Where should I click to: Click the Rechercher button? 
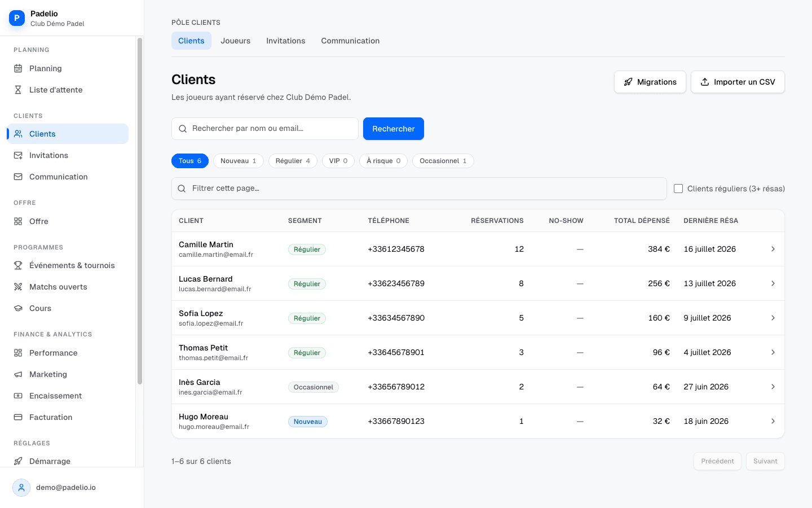[x=394, y=129]
